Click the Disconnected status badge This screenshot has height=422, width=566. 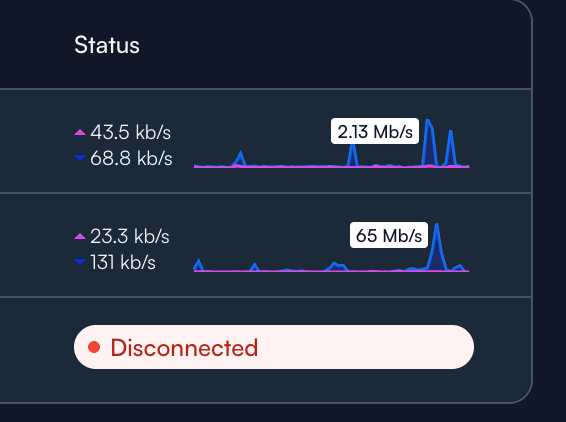[274, 347]
